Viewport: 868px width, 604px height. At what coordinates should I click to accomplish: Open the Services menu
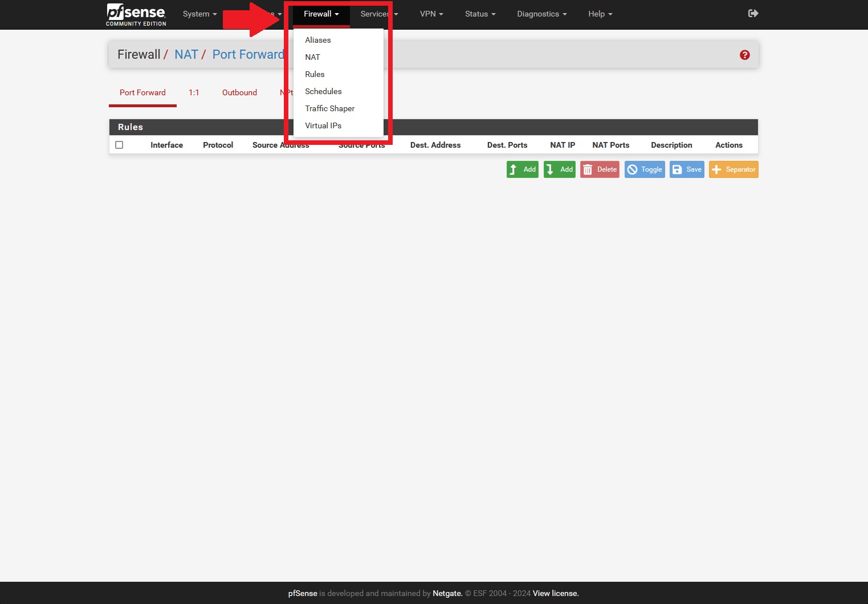379,14
